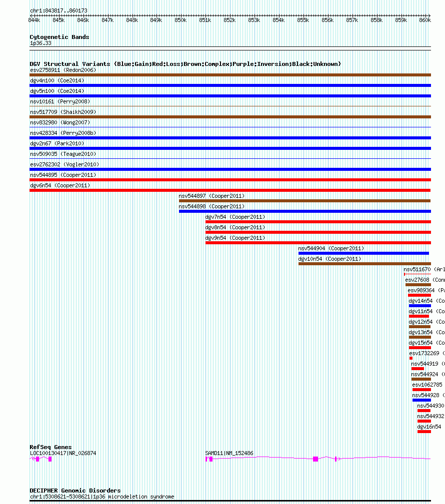Click the DECIPHER Genomic Disorders track title

click(x=75, y=491)
